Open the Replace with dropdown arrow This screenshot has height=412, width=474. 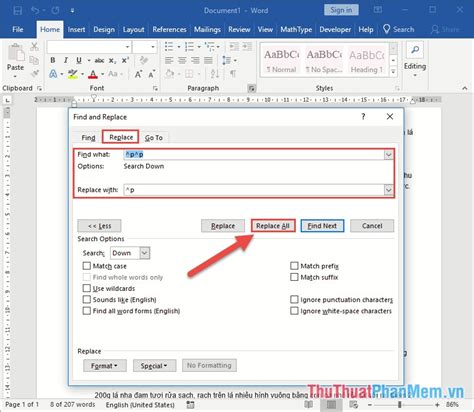pos(388,190)
